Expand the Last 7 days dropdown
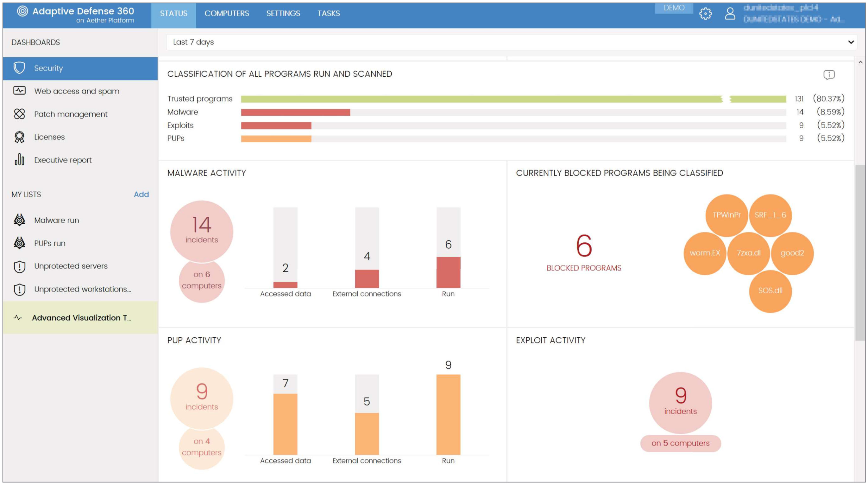This screenshot has height=485, width=868. (x=850, y=42)
